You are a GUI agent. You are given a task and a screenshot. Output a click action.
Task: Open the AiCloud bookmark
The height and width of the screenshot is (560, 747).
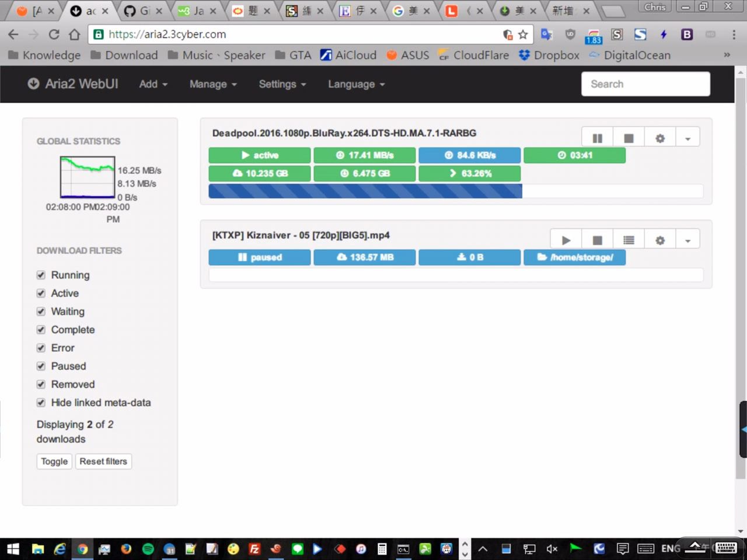pyautogui.click(x=348, y=55)
